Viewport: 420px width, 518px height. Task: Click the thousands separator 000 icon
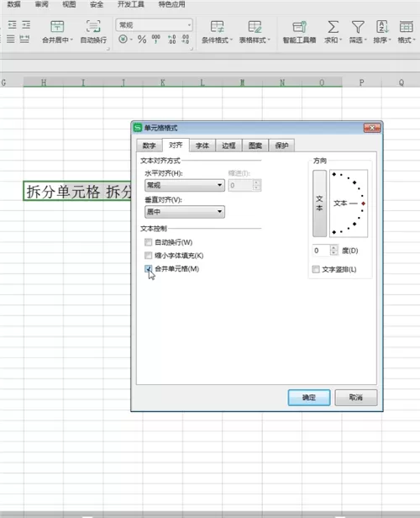(x=155, y=40)
